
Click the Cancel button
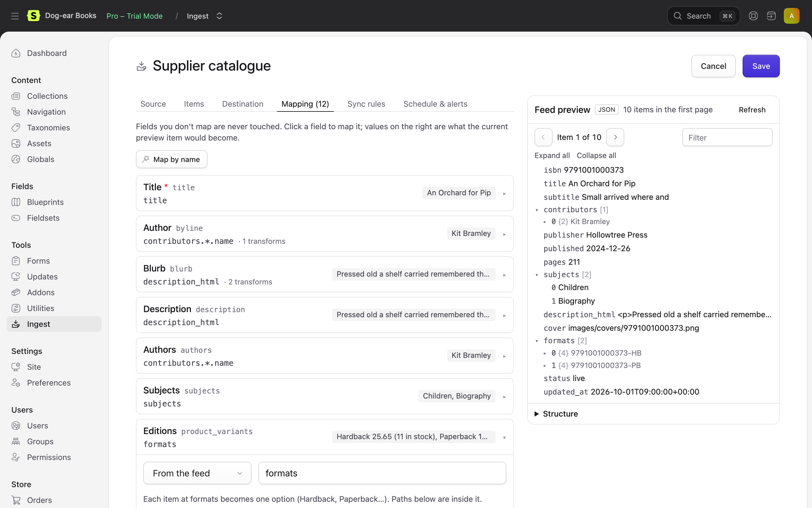point(713,66)
